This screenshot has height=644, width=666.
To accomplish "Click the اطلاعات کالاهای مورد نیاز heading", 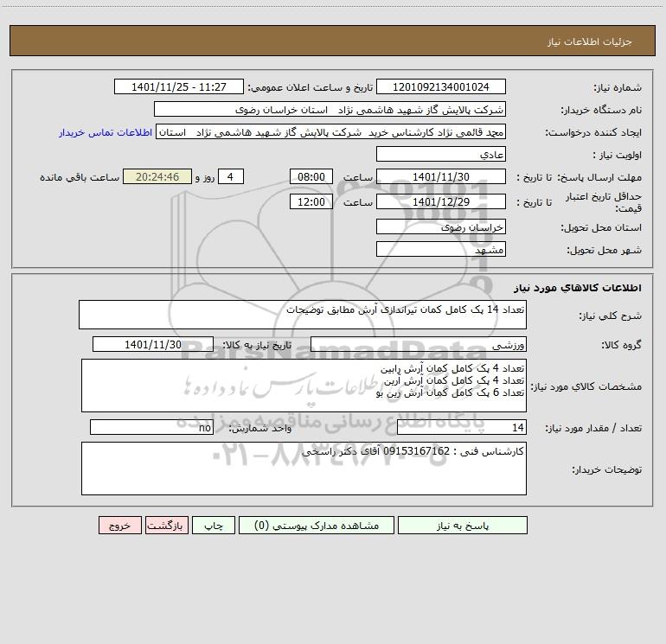I will [577, 287].
